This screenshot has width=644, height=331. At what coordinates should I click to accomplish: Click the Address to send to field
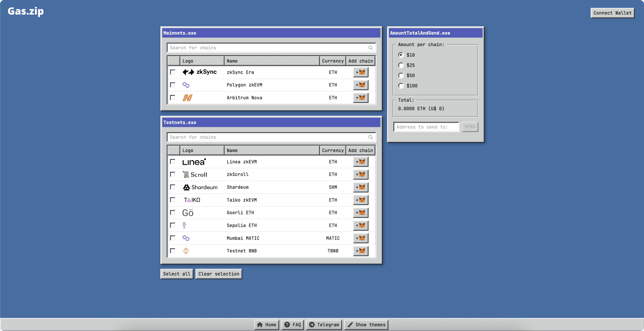(x=426, y=127)
